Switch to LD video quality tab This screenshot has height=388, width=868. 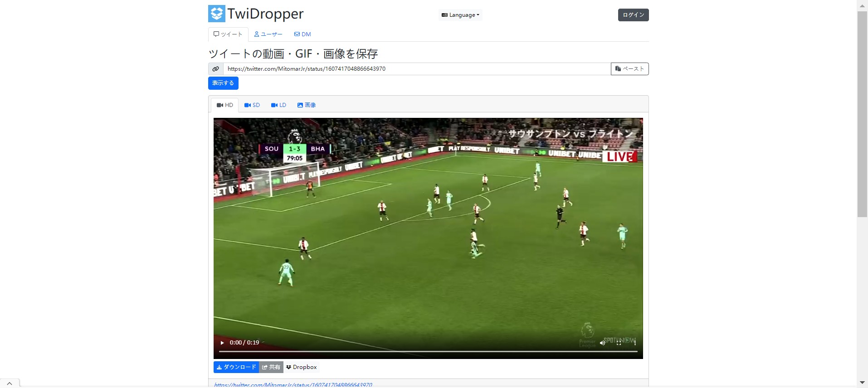(x=278, y=105)
